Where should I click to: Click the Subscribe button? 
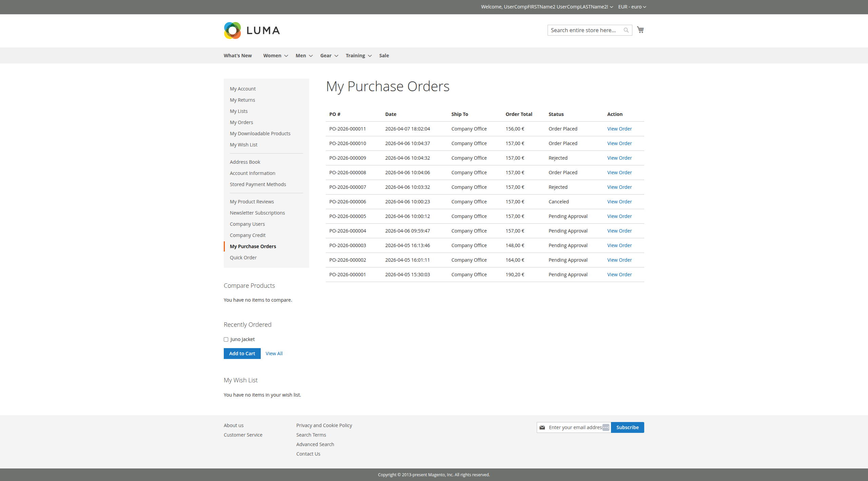[x=627, y=427]
